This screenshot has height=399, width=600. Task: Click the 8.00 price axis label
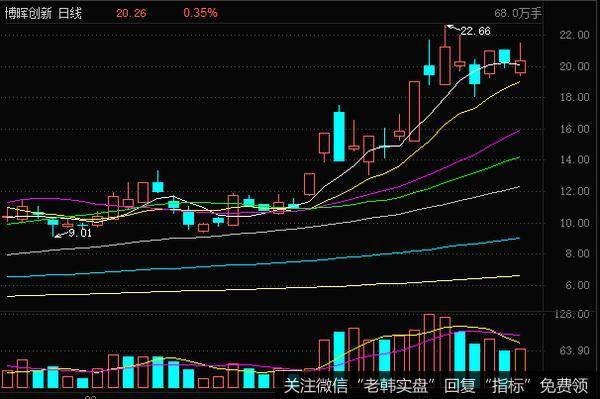577,254
